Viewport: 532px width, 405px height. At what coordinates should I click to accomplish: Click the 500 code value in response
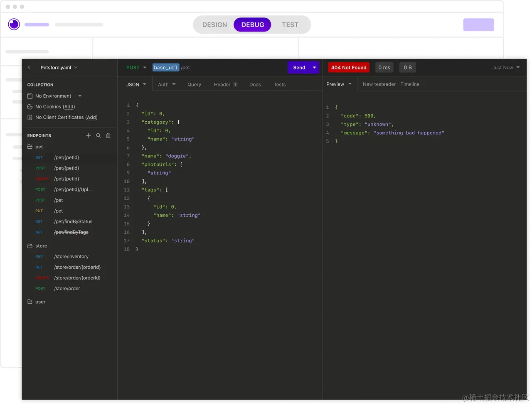click(369, 116)
